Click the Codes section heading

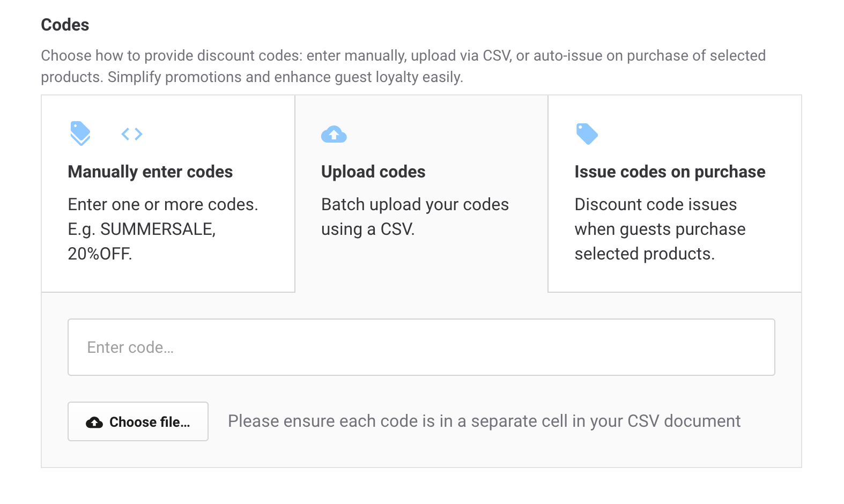(x=64, y=25)
